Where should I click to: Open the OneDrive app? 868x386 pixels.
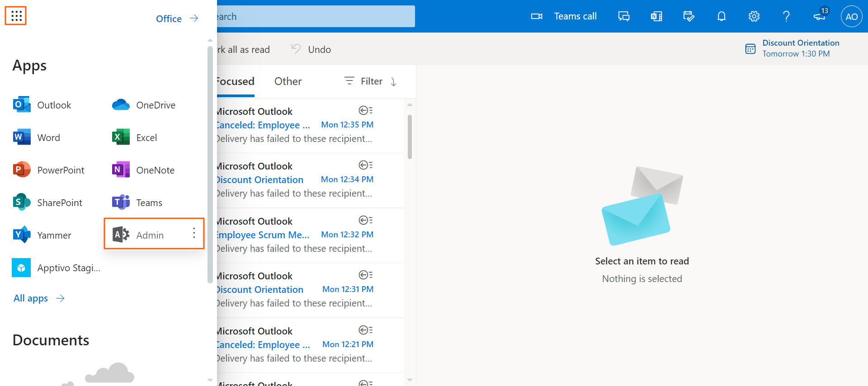(x=144, y=105)
